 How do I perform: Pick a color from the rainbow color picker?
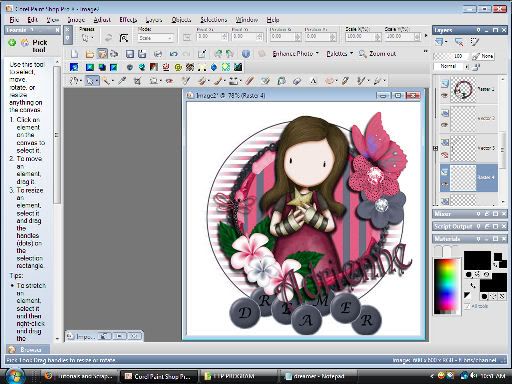pyautogui.click(x=446, y=286)
